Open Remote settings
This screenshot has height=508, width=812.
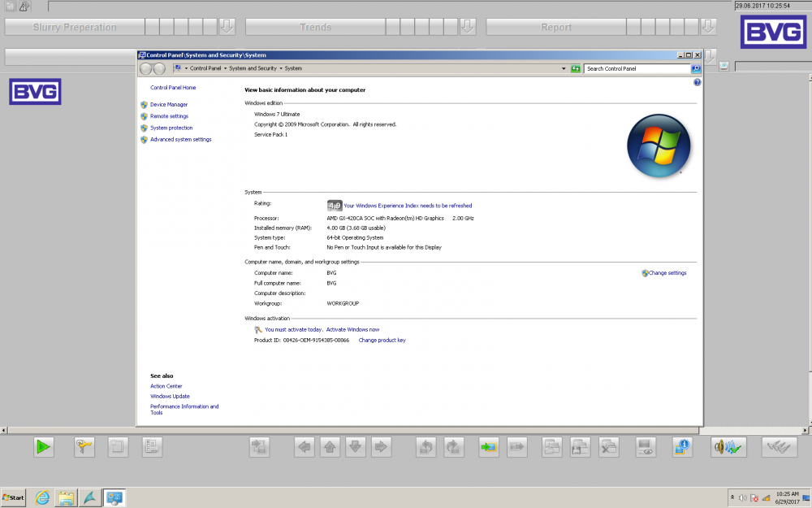(x=170, y=116)
